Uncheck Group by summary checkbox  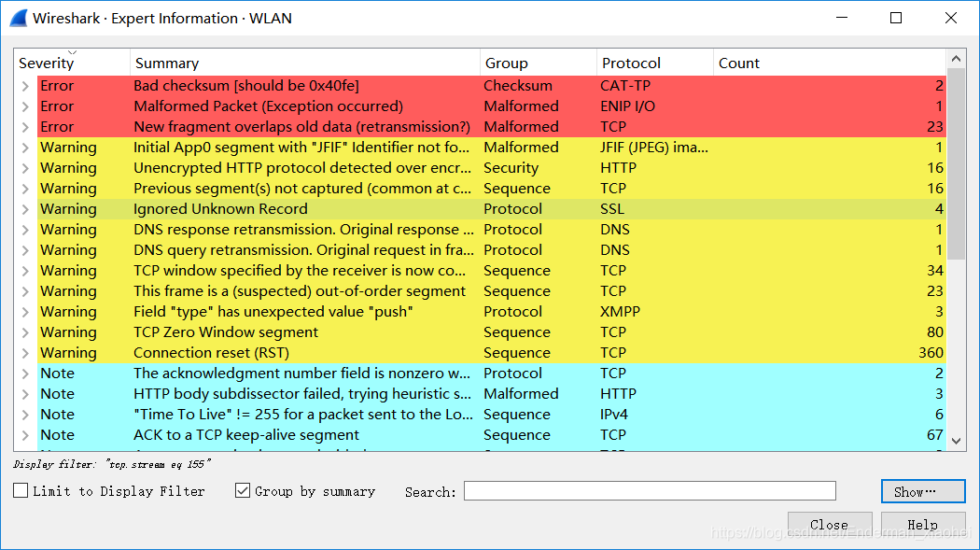click(x=243, y=490)
